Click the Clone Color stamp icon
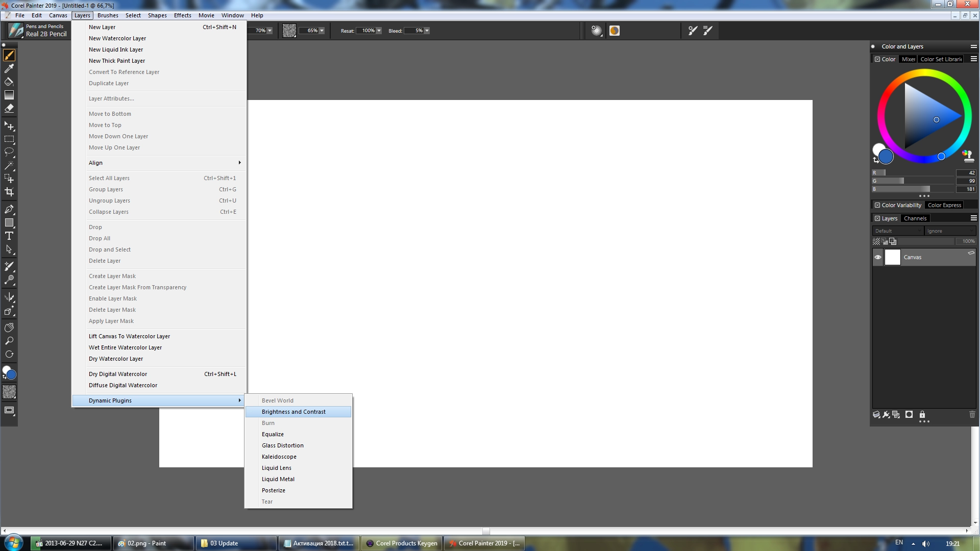980x551 pixels. [968, 156]
